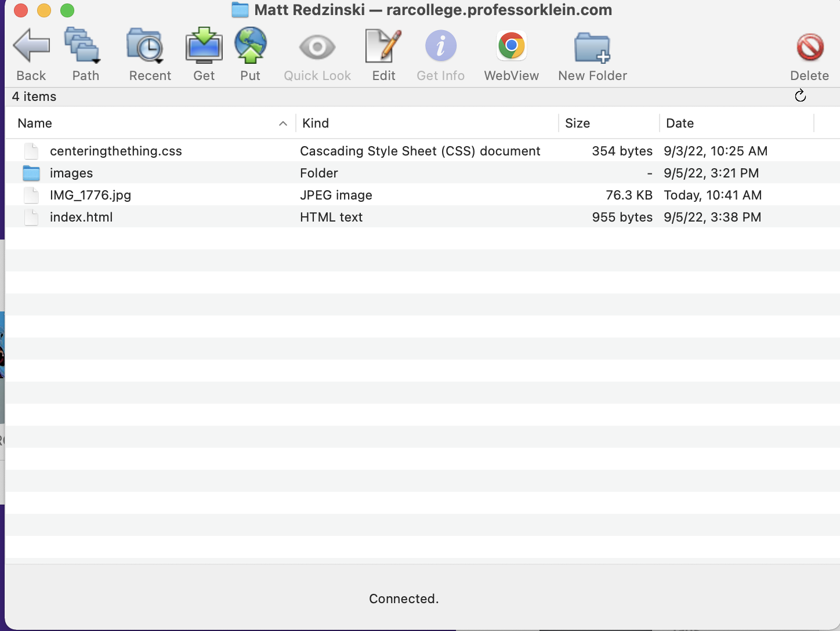This screenshot has width=840, height=631.
Task: Sort the list by Name column
Action: [35, 123]
